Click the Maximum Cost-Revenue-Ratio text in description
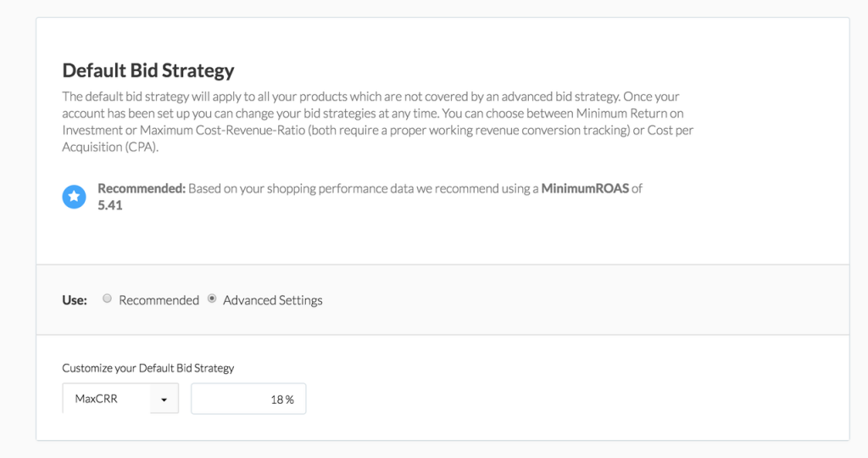Screen dimensions: 868x458 point(221,130)
